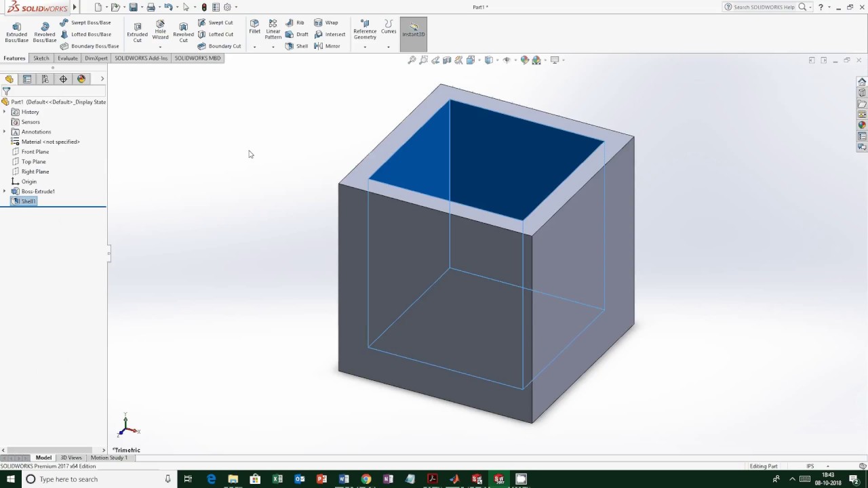The image size is (868, 488).
Task: Expand the Boss-Extrude1 tree node
Action: click(5, 191)
